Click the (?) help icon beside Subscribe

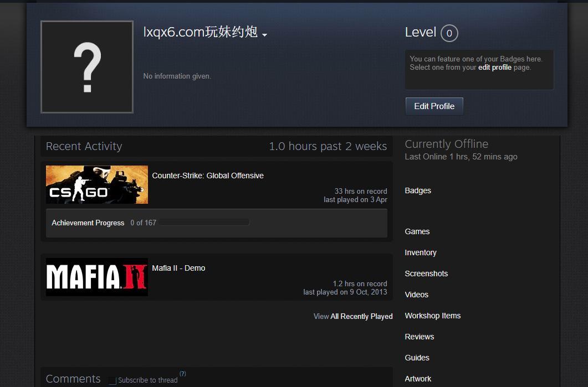(183, 374)
